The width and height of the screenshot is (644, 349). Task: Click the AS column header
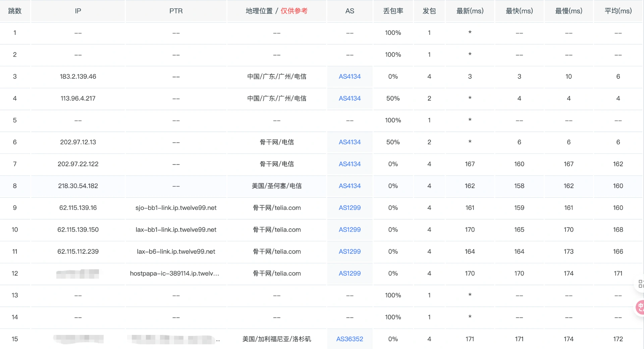[x=350, y=11]
